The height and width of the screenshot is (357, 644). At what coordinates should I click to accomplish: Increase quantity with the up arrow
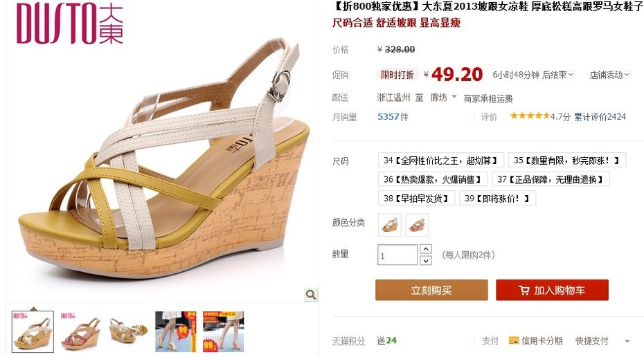[x=426, y=249]
